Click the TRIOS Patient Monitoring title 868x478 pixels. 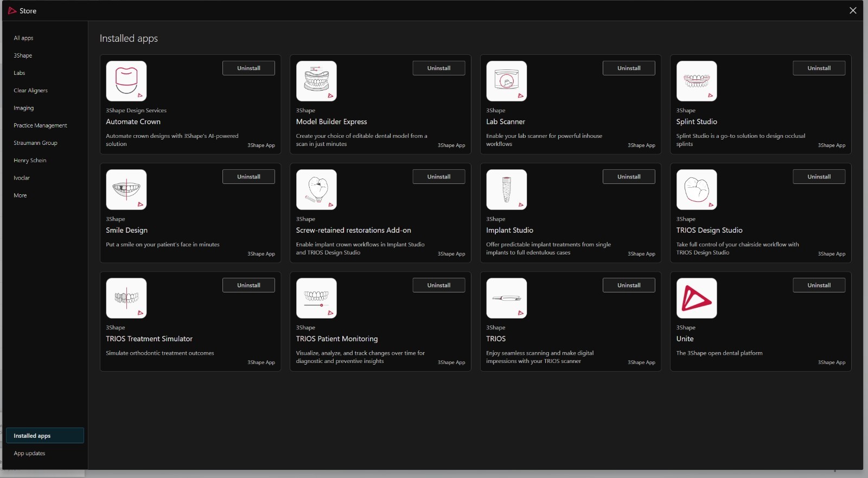[337, 339]
